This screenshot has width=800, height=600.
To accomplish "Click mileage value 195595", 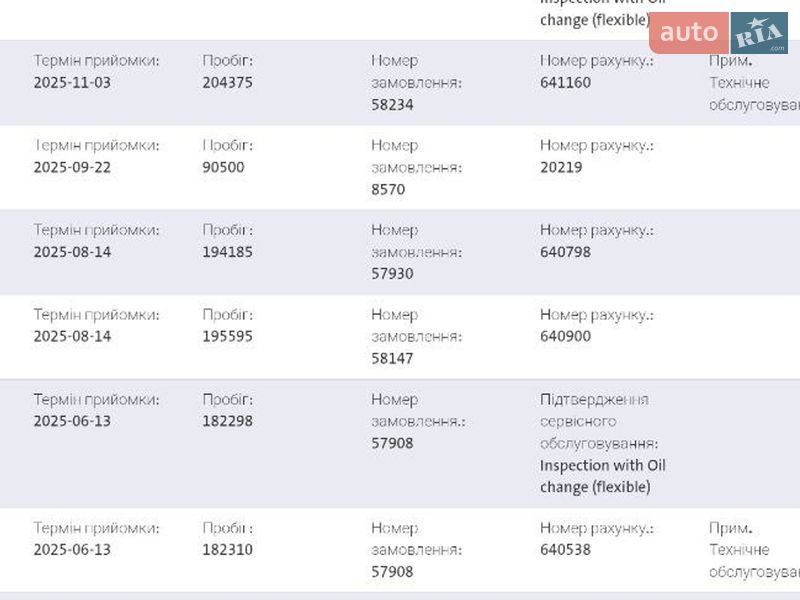I will 228,336.
